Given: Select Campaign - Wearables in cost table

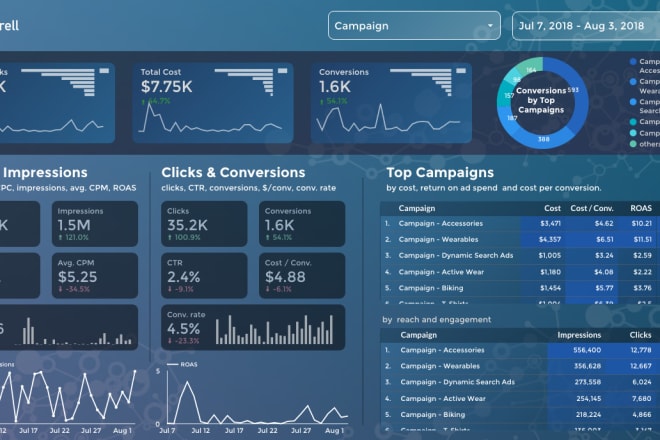Looking at the screenshot, I should (438, 239).
